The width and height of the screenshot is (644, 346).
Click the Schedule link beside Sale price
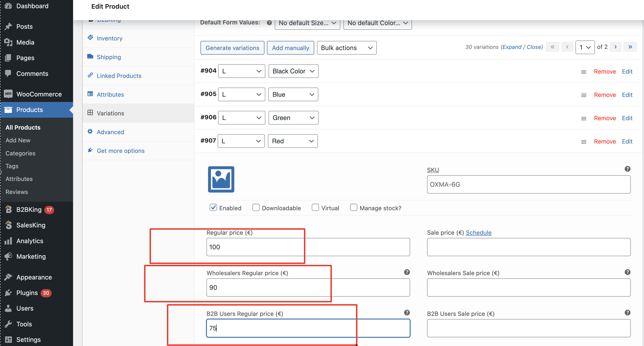(478, 232)
